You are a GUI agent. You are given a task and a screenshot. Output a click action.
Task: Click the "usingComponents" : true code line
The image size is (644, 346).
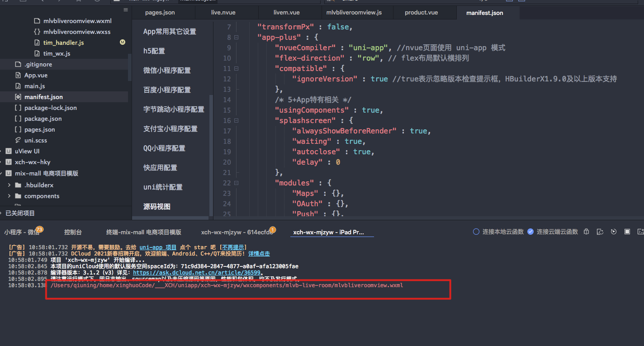(329, 110)
